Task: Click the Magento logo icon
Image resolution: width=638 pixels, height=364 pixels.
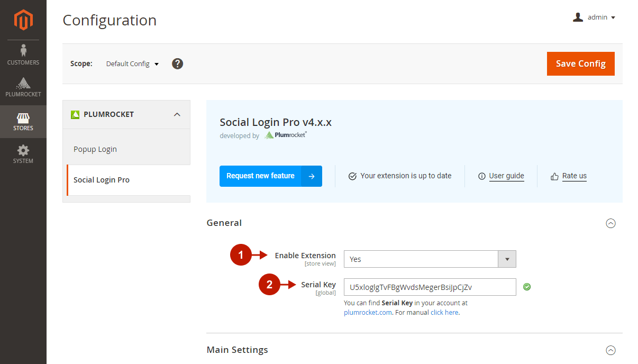Action: (23, 20)
